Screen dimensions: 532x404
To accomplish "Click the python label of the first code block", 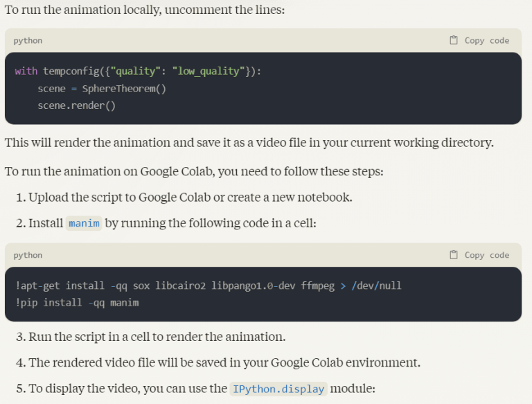I will click(28, 41).
